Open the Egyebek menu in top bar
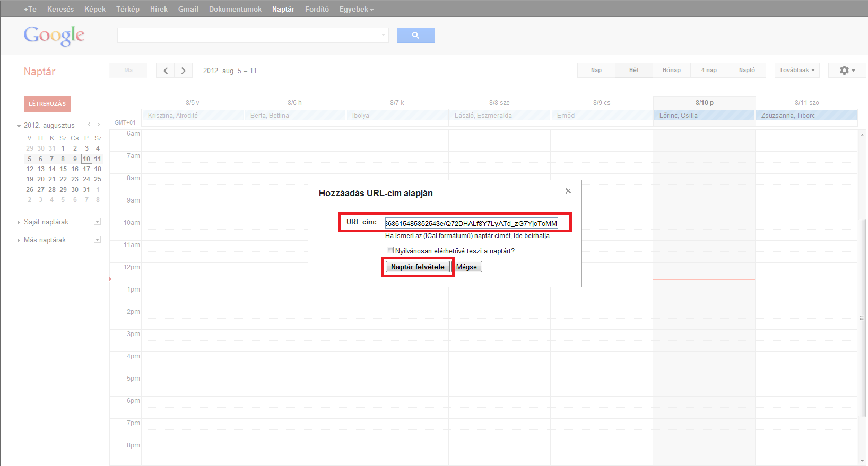 coord(356,9)
